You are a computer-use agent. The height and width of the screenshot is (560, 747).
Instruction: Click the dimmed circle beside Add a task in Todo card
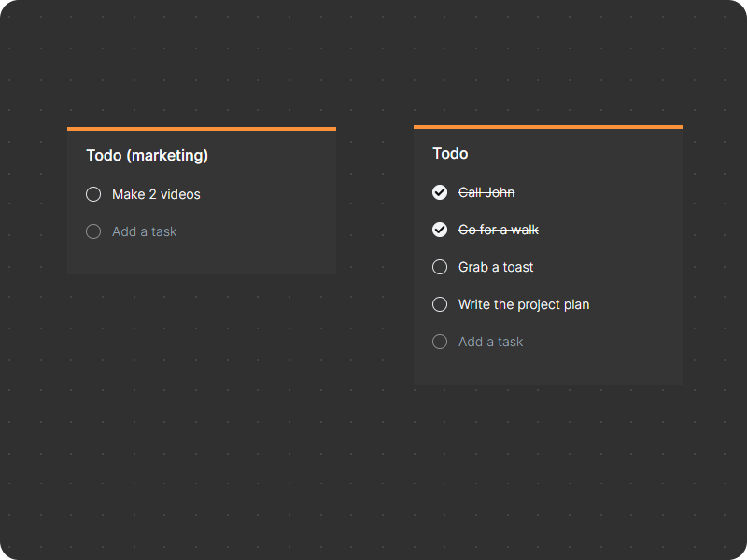click(440, 342)
